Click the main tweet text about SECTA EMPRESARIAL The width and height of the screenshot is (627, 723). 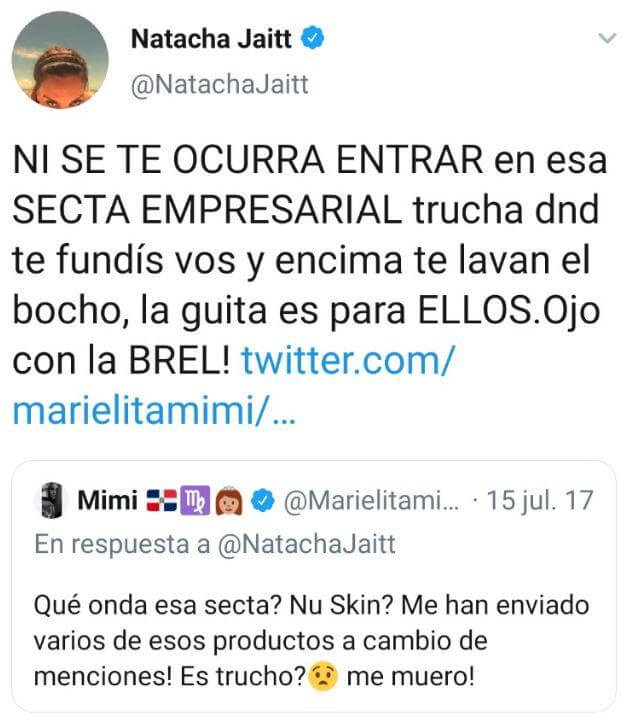(x=309, y=260)
